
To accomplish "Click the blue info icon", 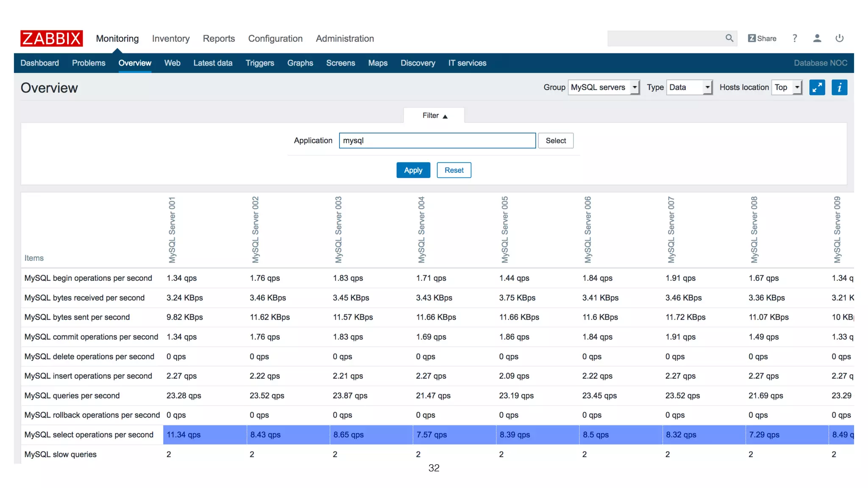I will point(839,88).
